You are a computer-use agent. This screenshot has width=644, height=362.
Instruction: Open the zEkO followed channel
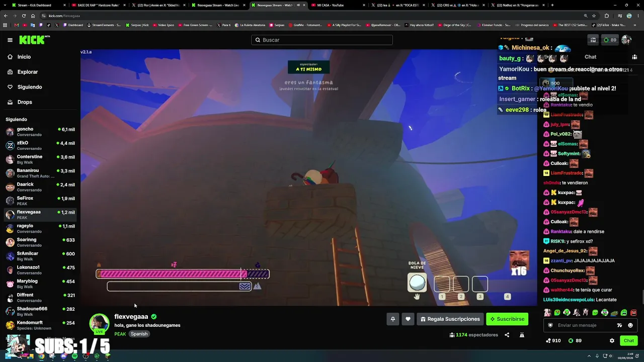point(40,146)
